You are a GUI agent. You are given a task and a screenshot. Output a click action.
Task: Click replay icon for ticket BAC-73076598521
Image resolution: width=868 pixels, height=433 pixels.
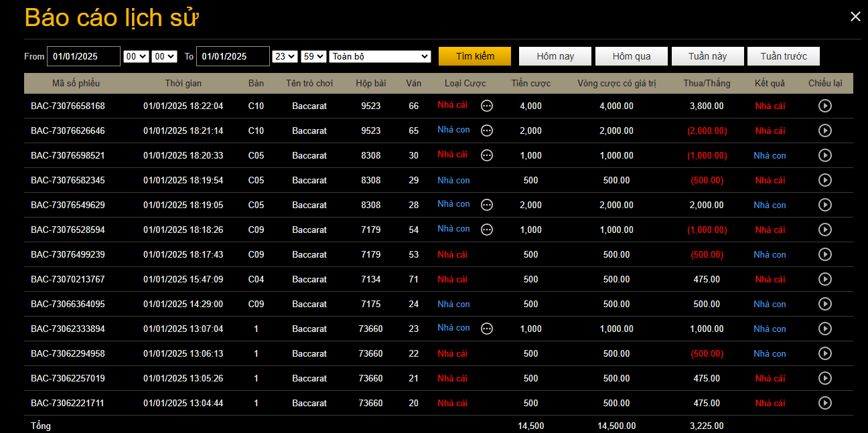(x=825, y=155)
